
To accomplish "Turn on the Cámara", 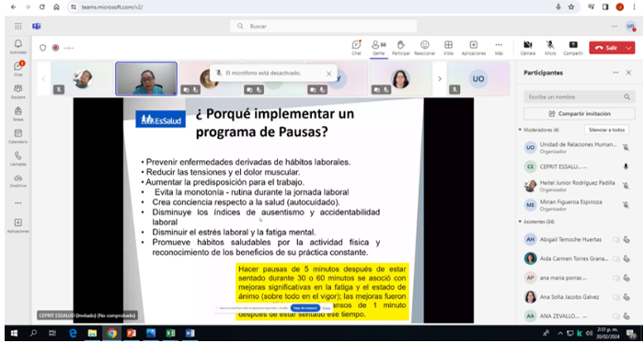I will tap(528, 48).
